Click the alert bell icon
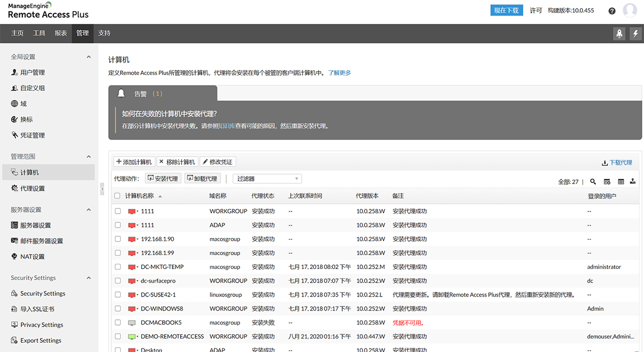The width and height of the screenshot is (644, 352). 121,93
